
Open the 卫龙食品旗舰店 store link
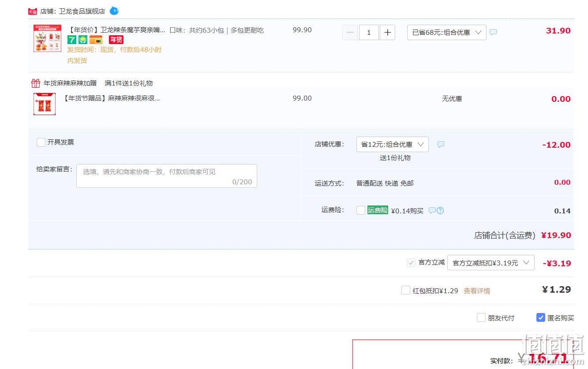82,11
